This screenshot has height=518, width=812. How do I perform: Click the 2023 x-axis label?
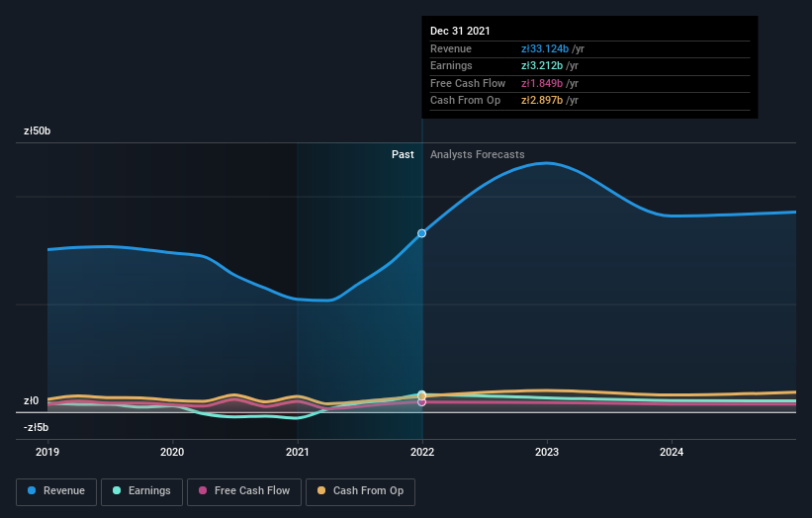click(547, 453)
